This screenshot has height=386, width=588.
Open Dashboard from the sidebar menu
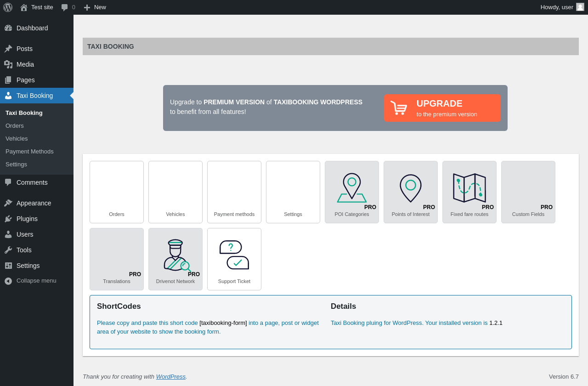coord(37,28)
